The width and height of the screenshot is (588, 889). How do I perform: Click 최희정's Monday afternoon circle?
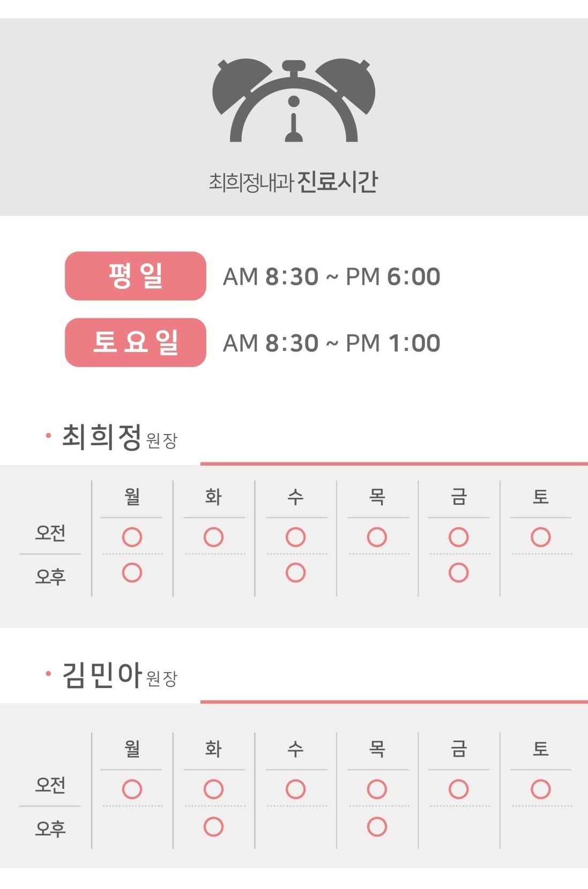[132, 572]
